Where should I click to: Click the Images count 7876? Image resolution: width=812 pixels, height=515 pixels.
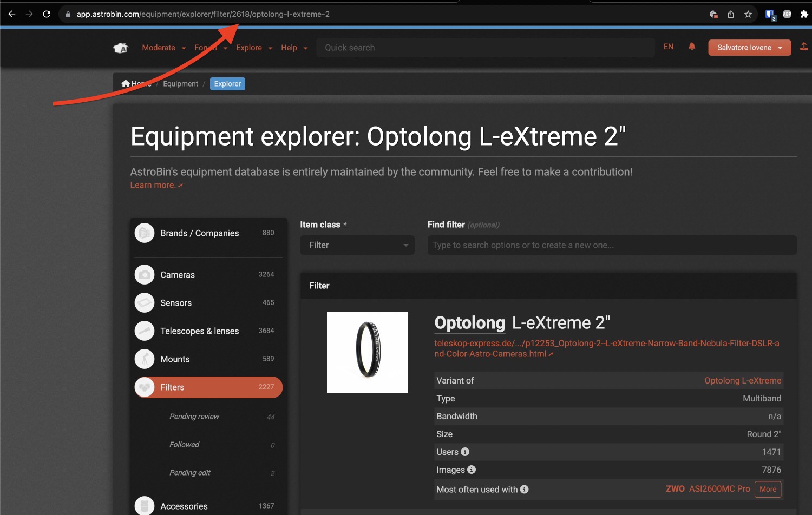pos(771,470)
